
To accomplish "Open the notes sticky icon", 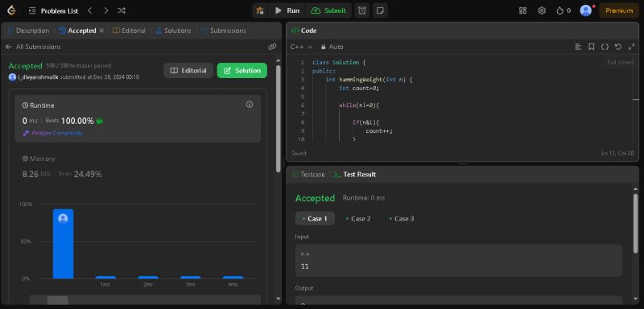I will [x=380, y=10].
